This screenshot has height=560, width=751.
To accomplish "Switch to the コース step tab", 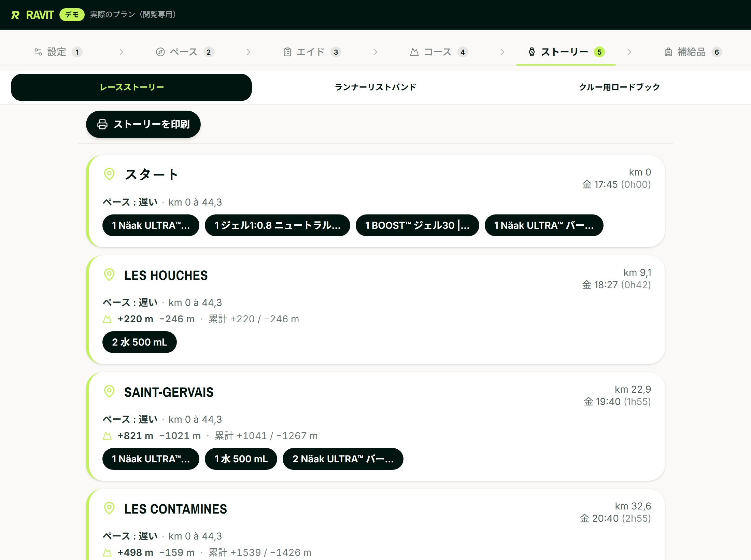I will click(x=439, y=52).
